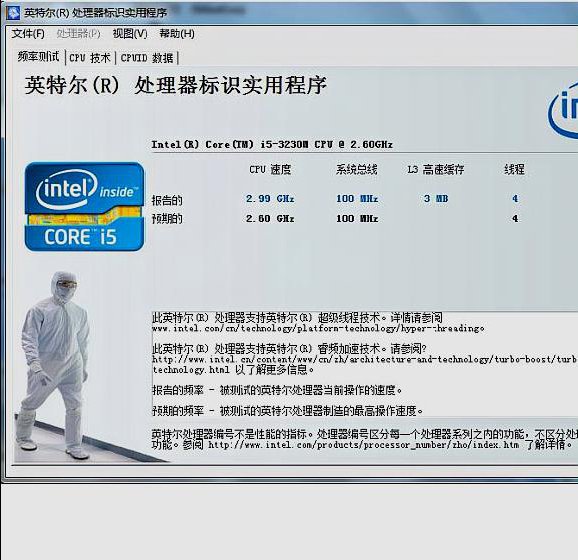Open the 文件(F) menu
Viewport: 578px width, 560px height.
[28, 34]
